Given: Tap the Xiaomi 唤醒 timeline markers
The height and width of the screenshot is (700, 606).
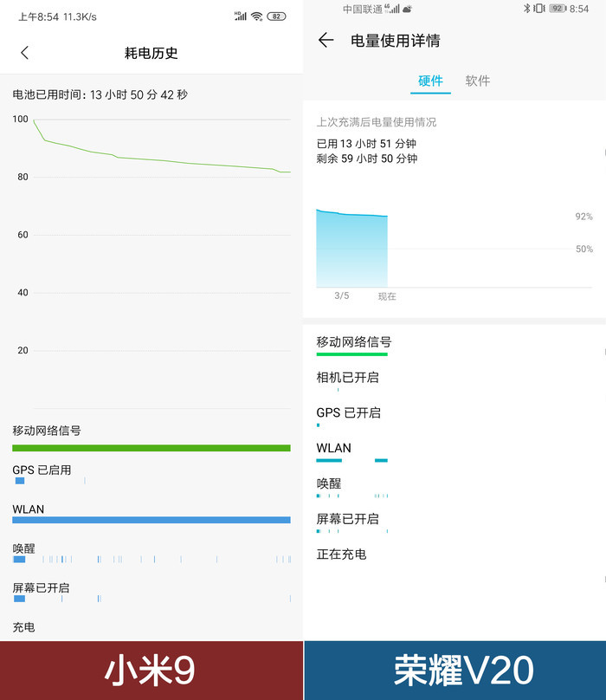Looking at the screenshot, I should [x=151, y=560].
